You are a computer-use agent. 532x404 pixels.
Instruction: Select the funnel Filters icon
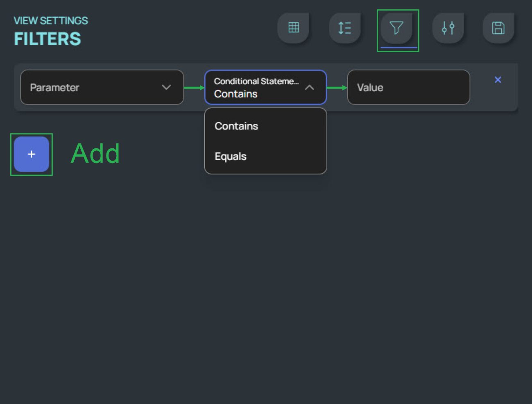coord(396,28)
